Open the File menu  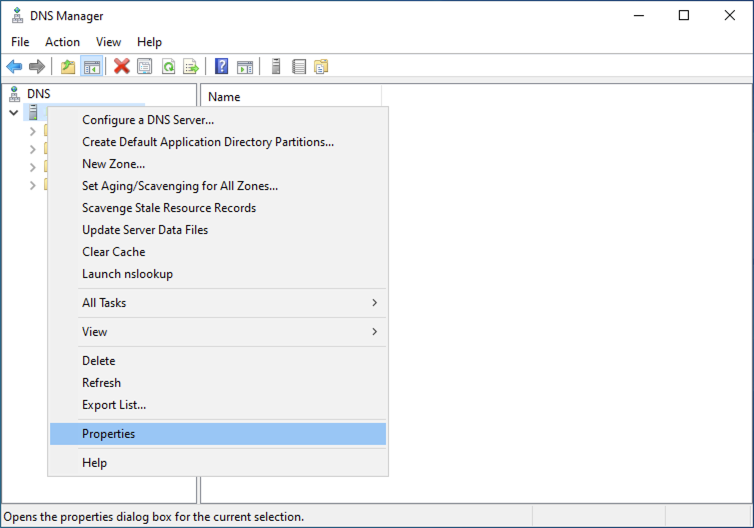pyautogui.click(x=20, y=42)
